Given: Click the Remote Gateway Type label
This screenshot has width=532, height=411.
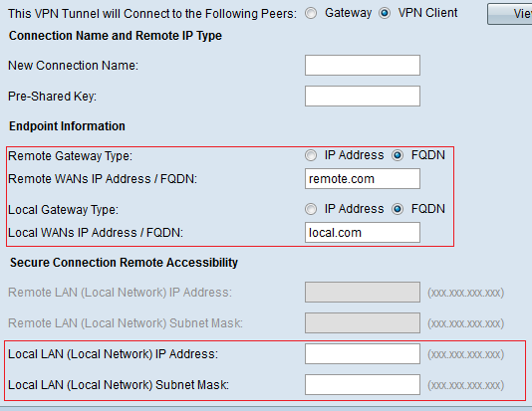Looking at the screenshot, I should (x=70, y=156).
